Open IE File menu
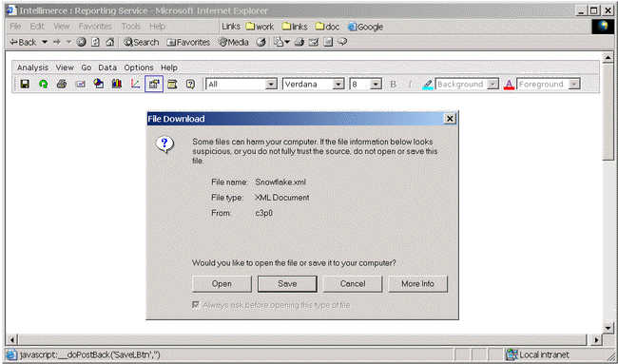Screen dimensions: 618x364 [15, 27]
